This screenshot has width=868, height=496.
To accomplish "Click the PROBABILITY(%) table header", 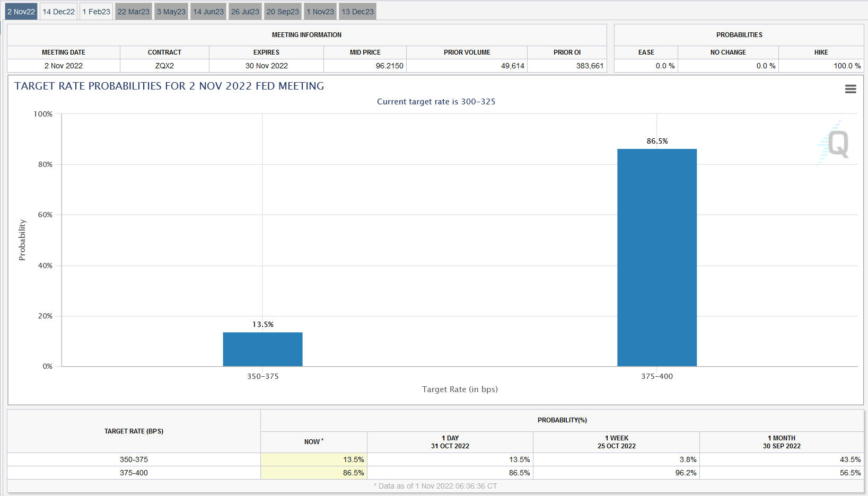I will pos(562,420).
